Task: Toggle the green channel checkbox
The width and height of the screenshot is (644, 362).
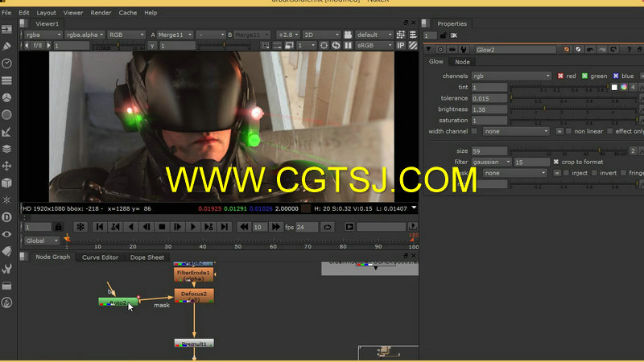Action: pos(585,76)
